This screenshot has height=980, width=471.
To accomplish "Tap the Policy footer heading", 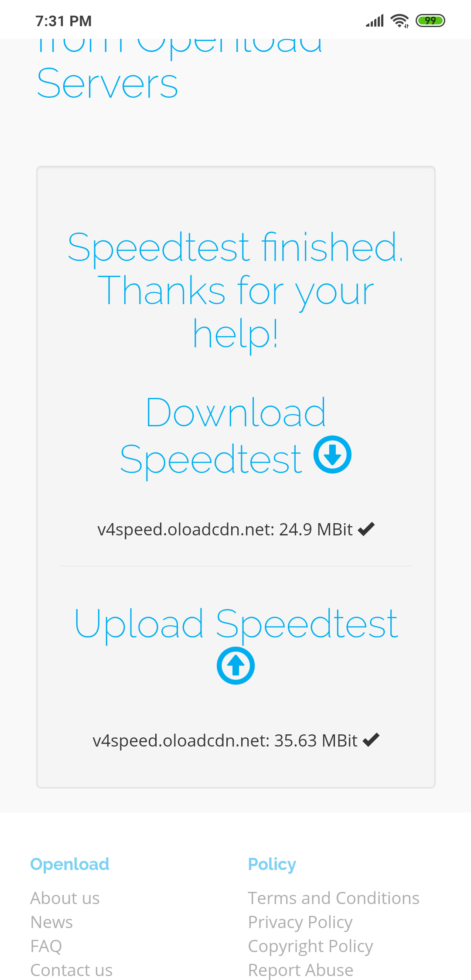I will [272, 864].
